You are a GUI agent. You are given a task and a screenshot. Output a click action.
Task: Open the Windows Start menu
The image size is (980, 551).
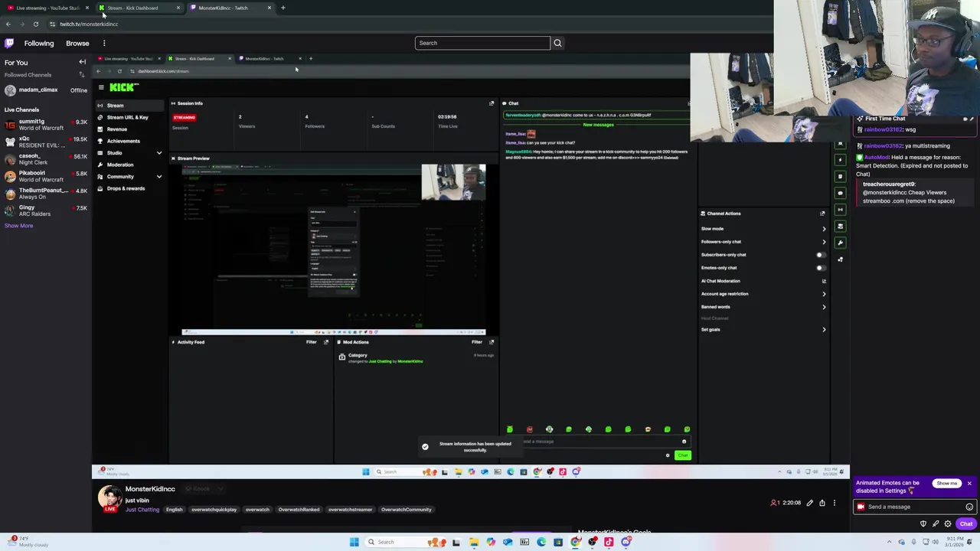[354, 542]
